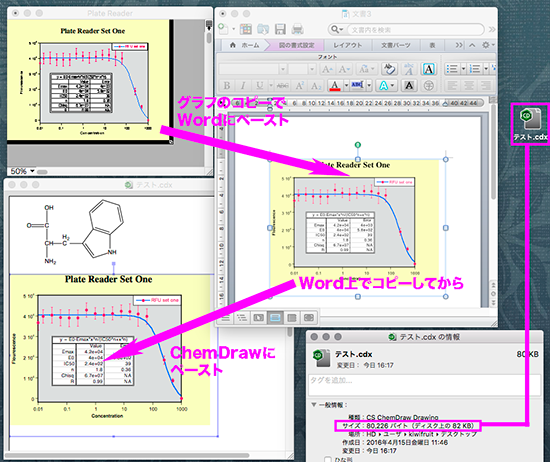
Task: Click the text effects glowing A icon
Action: click(x=384, y=85)
